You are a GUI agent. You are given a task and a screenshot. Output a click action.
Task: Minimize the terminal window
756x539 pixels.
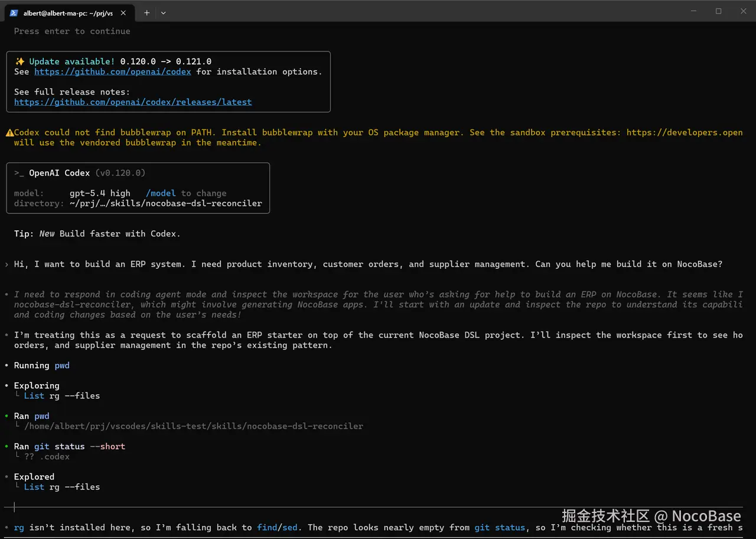[693, 11]
